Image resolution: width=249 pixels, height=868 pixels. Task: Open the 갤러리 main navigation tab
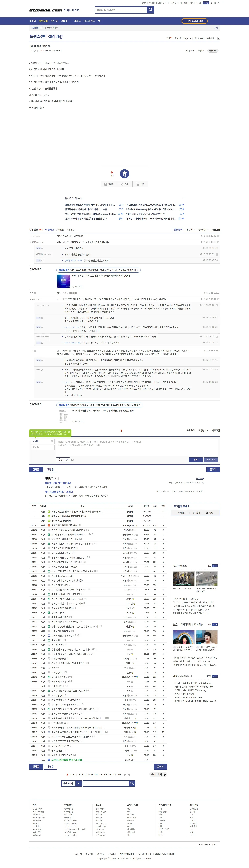point(32,21)
